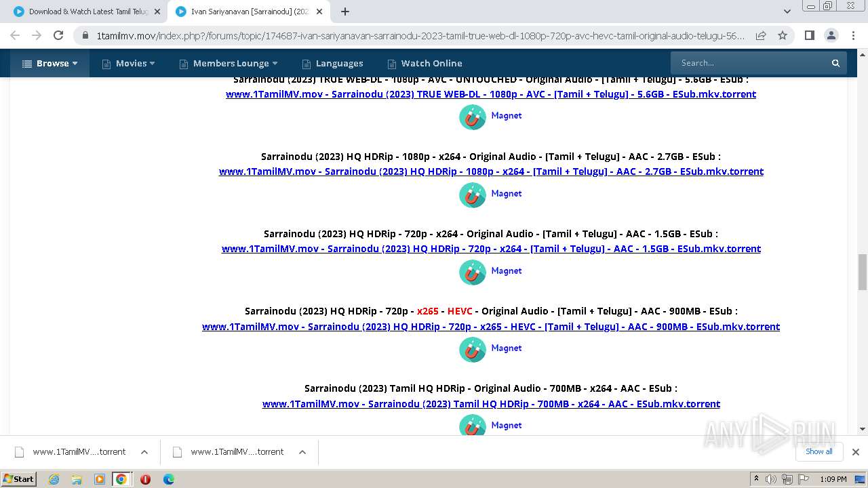
Task: Reload the page
Action: click(58, 35)
